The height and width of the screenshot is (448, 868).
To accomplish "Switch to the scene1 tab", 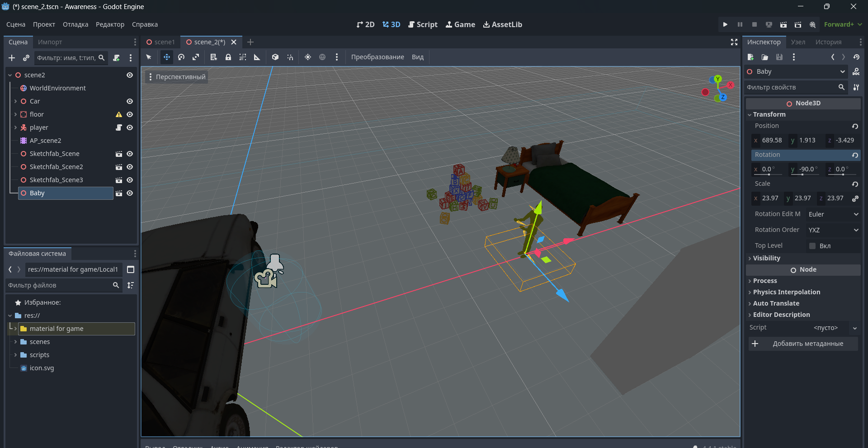I will click(160, 42).
